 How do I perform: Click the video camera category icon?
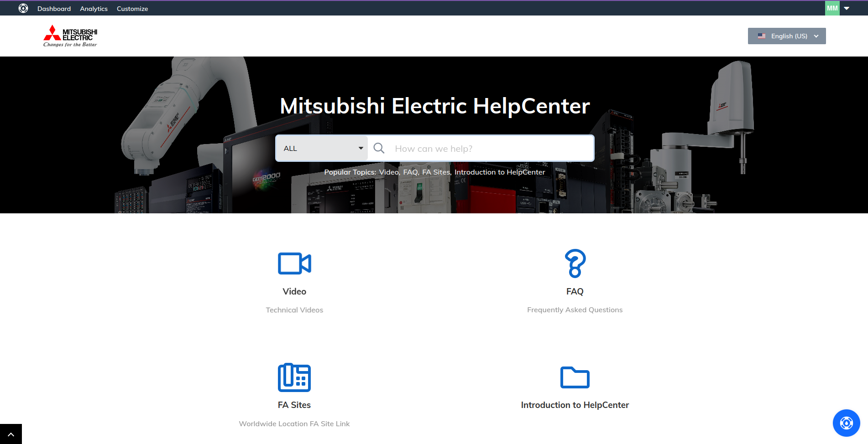[x=294, y=263]
